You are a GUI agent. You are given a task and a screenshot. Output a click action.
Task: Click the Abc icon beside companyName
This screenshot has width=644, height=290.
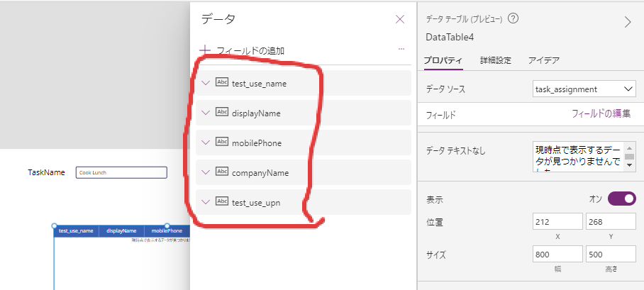pos(221,172)
